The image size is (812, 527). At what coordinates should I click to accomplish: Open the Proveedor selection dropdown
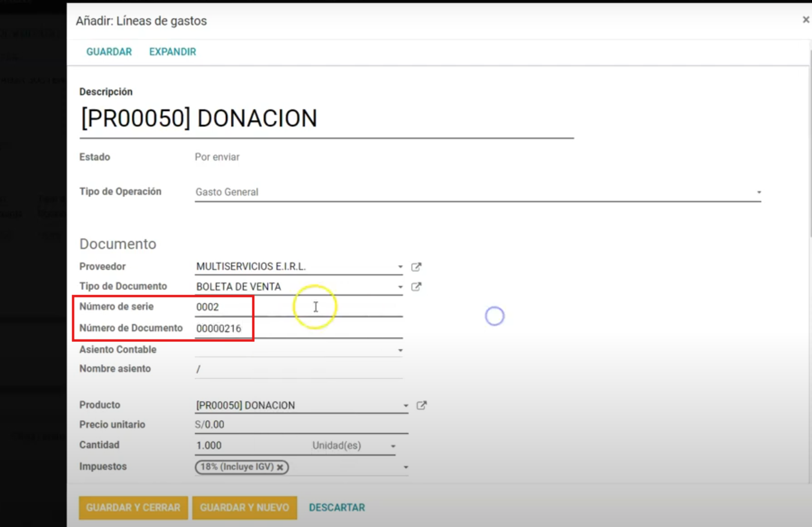click(x=400, y=267)
